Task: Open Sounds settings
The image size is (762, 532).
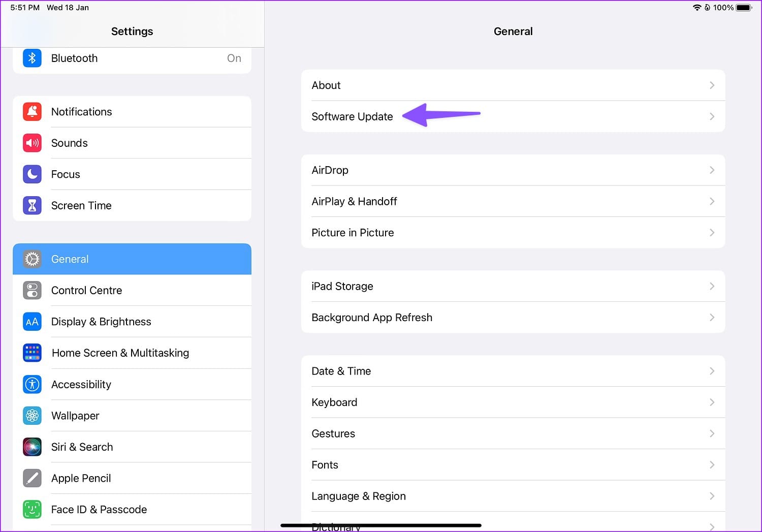Action: [132, 143]
